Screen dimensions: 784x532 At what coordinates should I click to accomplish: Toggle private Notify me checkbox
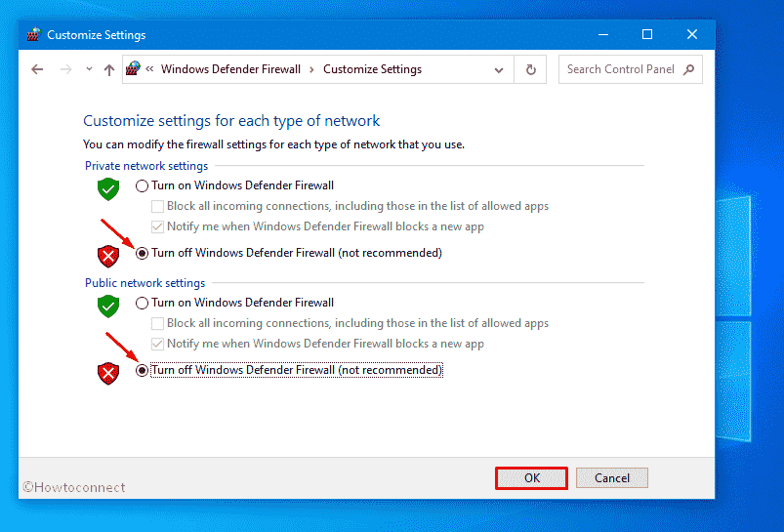tap(157, 227)
